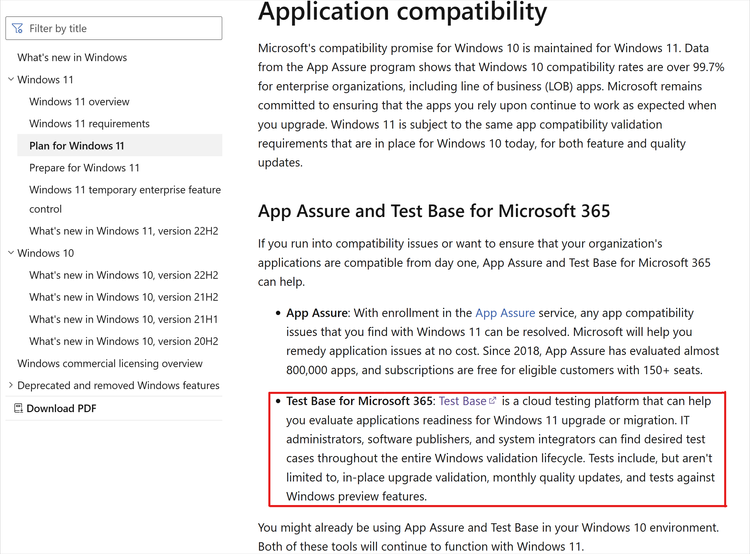Click the App Assure and Test Base for Microsoft 365 heading
The image size is (750, 554).
434,211
